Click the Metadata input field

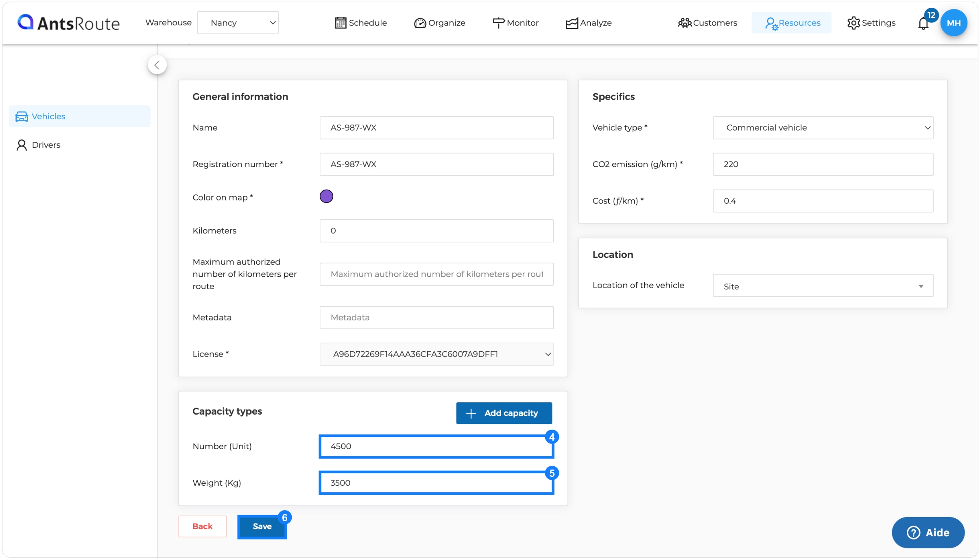(437, 317)
